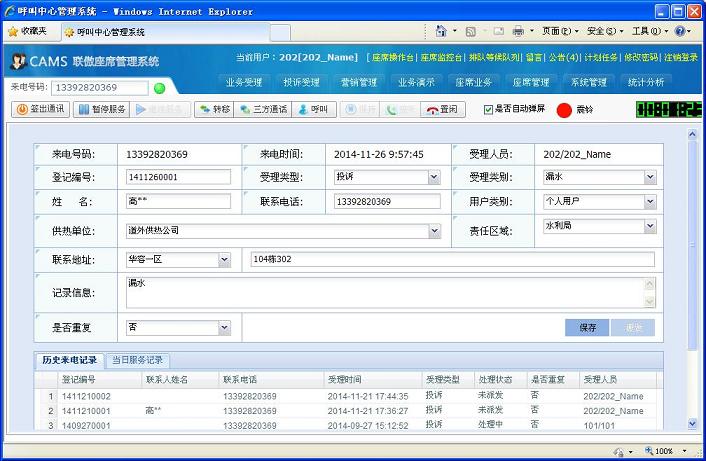This screenshot has height=461, width=706.
Task: Click the 签出通讯 sign-out button
Action: pyautogui.click(x=39, y=109)
